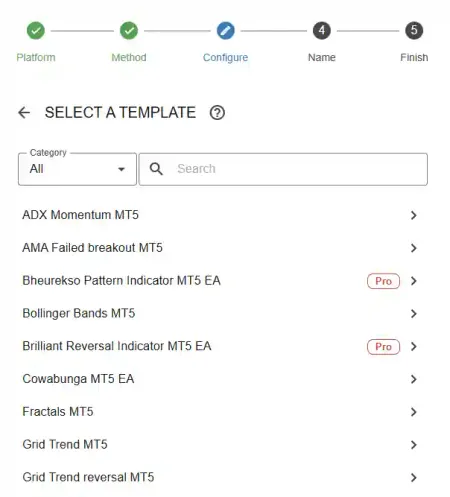
Task: Click the Platform step green checkmark
Action: pos(36,31)
